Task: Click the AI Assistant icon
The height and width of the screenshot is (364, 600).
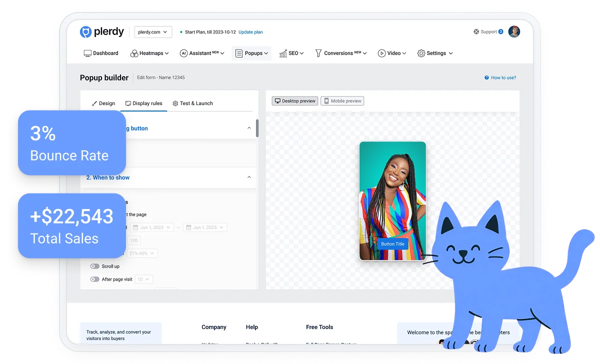Action: (183, 53)
